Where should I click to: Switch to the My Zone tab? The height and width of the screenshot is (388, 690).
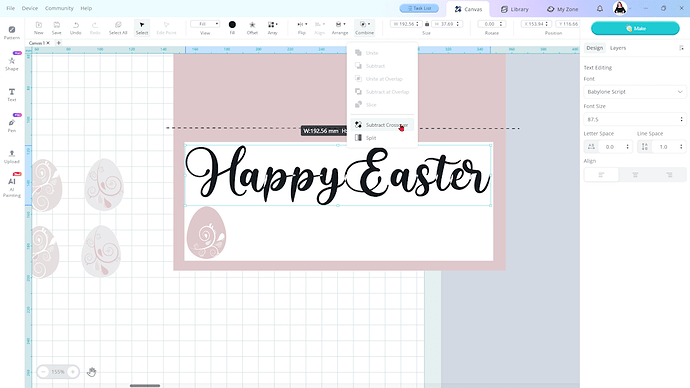point(562,9)
